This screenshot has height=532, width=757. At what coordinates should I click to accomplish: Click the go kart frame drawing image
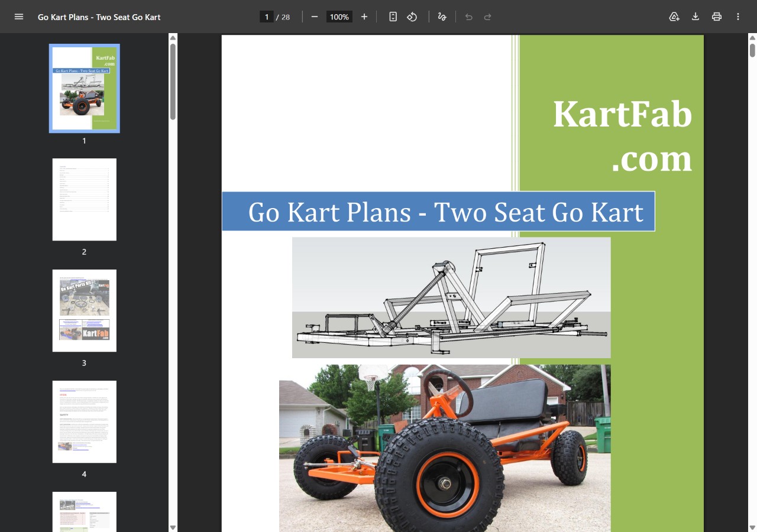tap(451, 297)
